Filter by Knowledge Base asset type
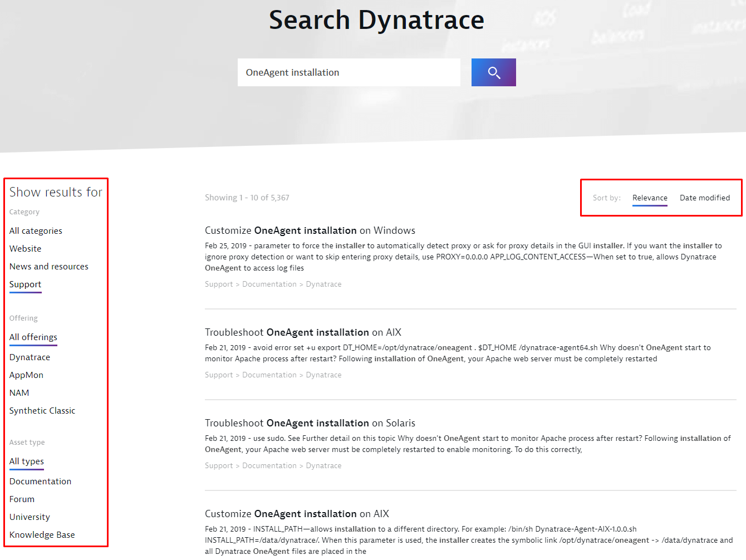 pyautogui.click(x=42, y=534)
